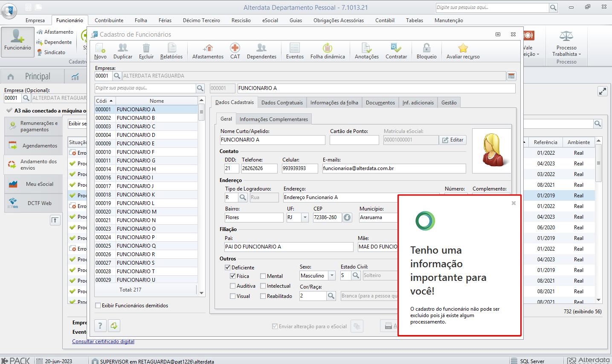
Task: Enable the Reabilitado checkbox
Action: (263, 296)
